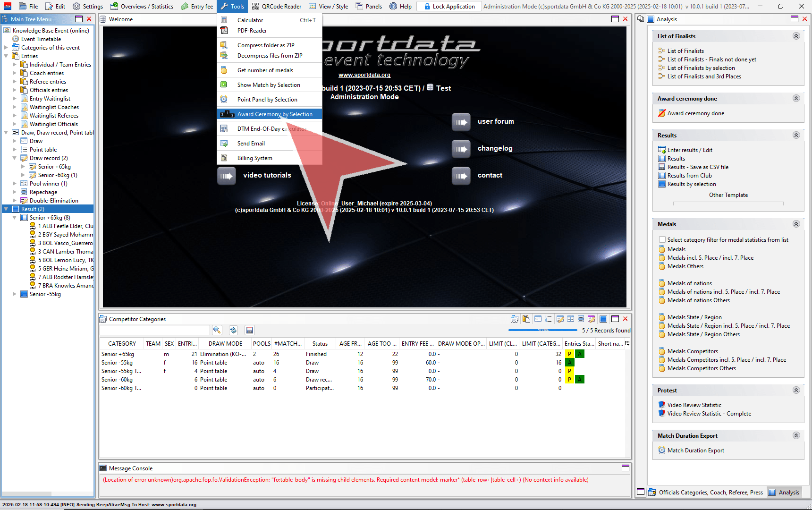Click the Lock Application button
Image resolution: width=812 pixels, height=510 pixels.
449,6
